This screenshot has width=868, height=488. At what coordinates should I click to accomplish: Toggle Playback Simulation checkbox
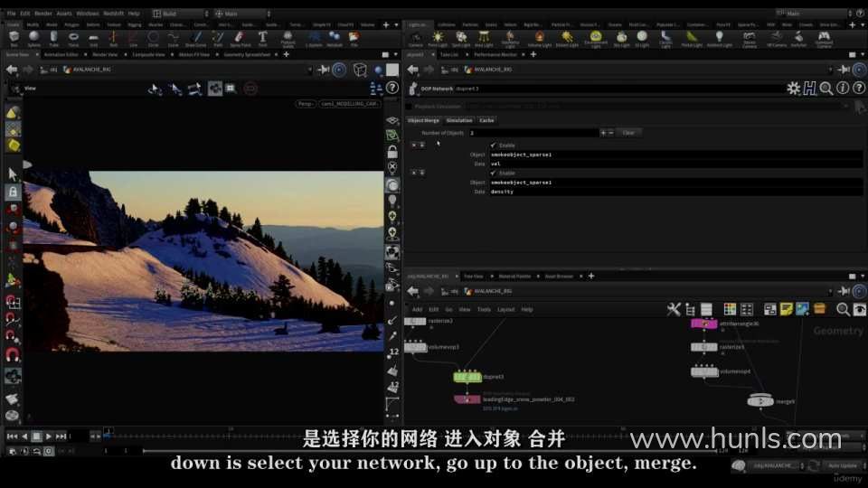click(409, 107)
